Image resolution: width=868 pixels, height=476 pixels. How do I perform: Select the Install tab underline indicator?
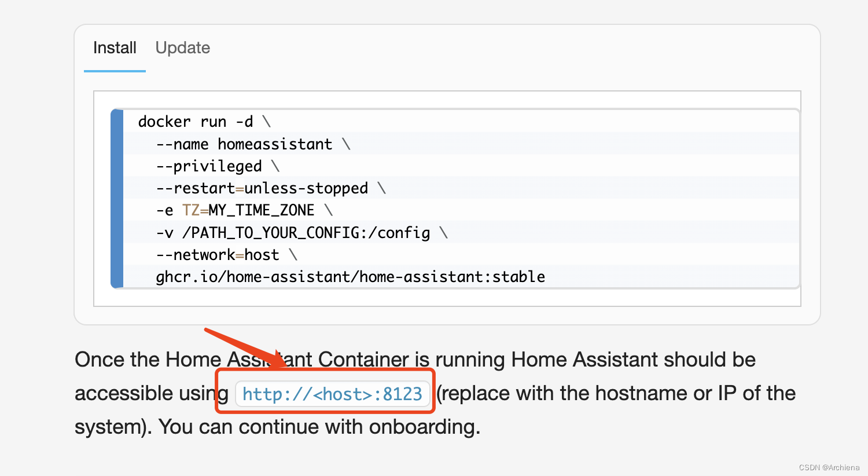pyautogui.click(x=115, y=70)
